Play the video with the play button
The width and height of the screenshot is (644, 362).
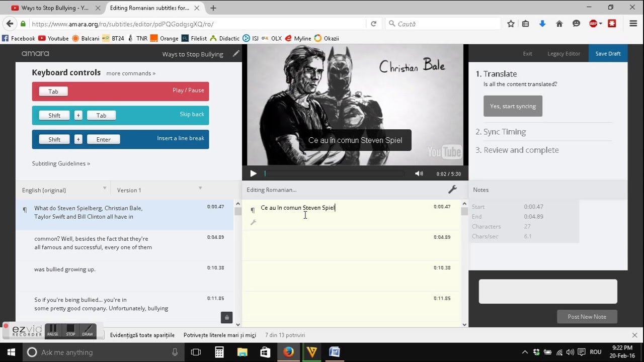click(x=253, y=173)
